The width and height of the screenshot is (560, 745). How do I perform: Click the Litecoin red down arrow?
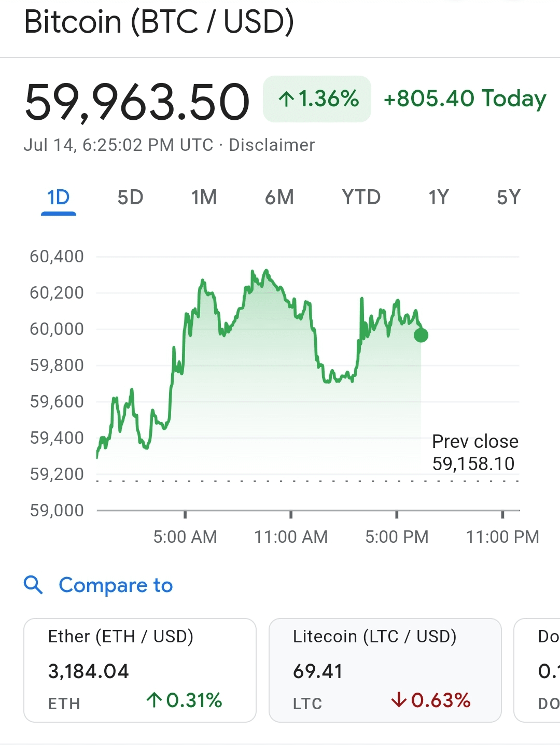point(399,700)
